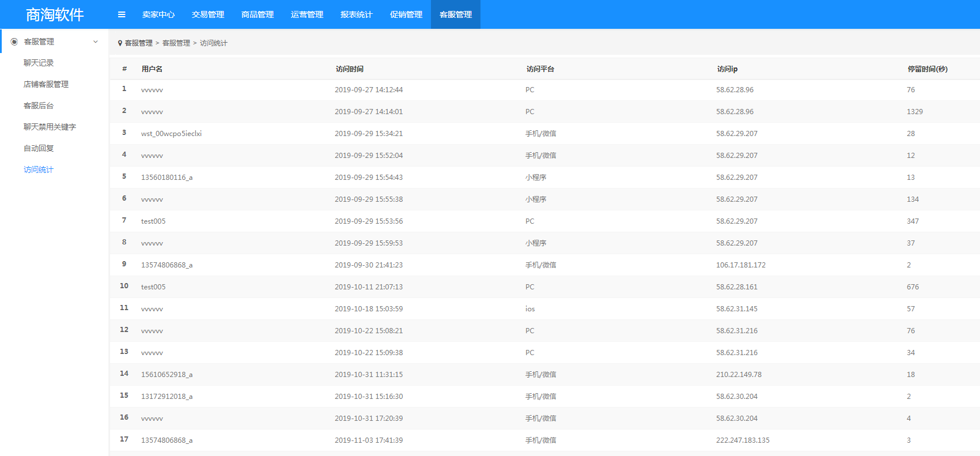Image resolution: width=980 pixels, height=456 pixels.
Task: Click the 客服管理 sidebar circle icon
Action: [x=14, y=42]
